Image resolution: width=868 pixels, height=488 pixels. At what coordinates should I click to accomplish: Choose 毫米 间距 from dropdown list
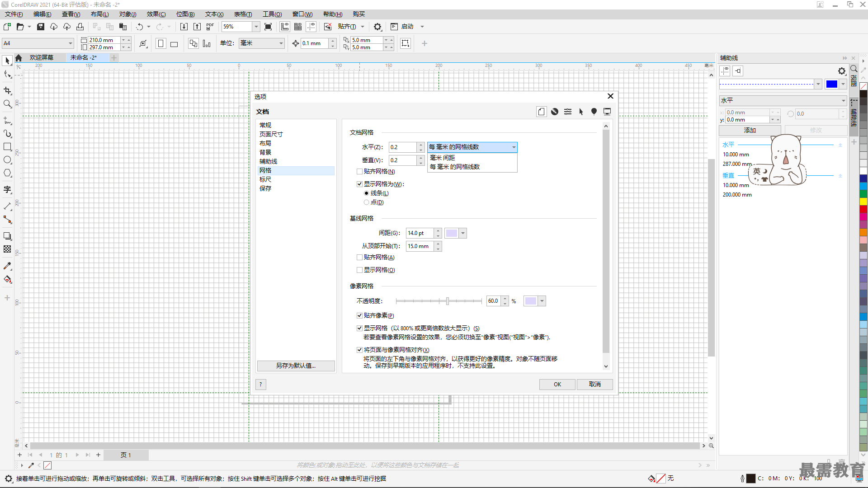[x=472, y=158]
